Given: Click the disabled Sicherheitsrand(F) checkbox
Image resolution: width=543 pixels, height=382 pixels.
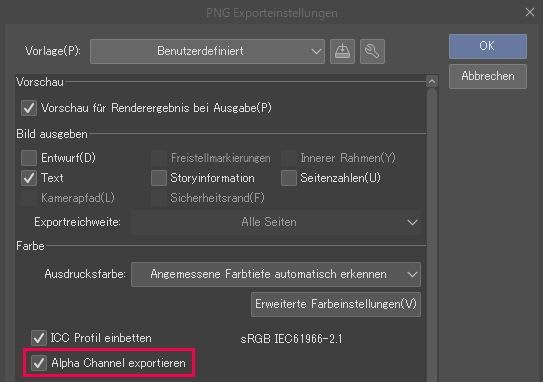Looking at the screenshot, I should click(159, 198).
